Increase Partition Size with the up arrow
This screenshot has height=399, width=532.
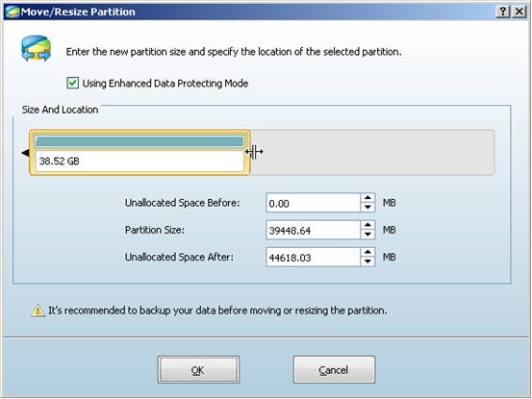click(x=367, y=225)
